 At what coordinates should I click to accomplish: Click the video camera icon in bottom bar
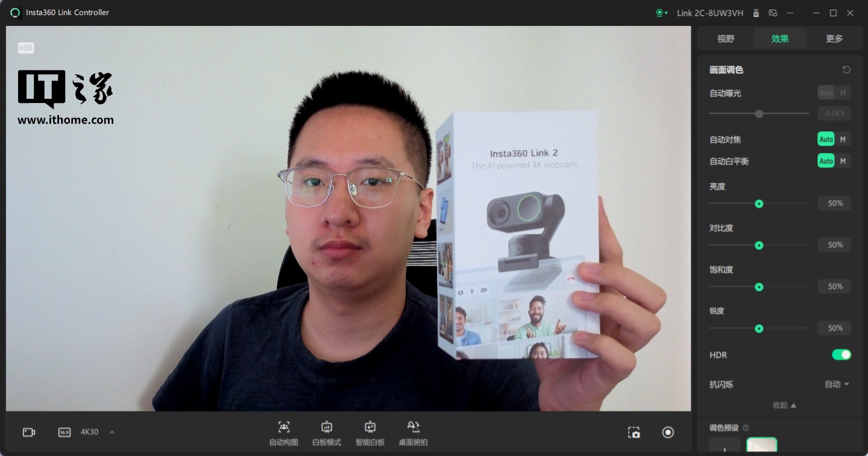point(29,432)
